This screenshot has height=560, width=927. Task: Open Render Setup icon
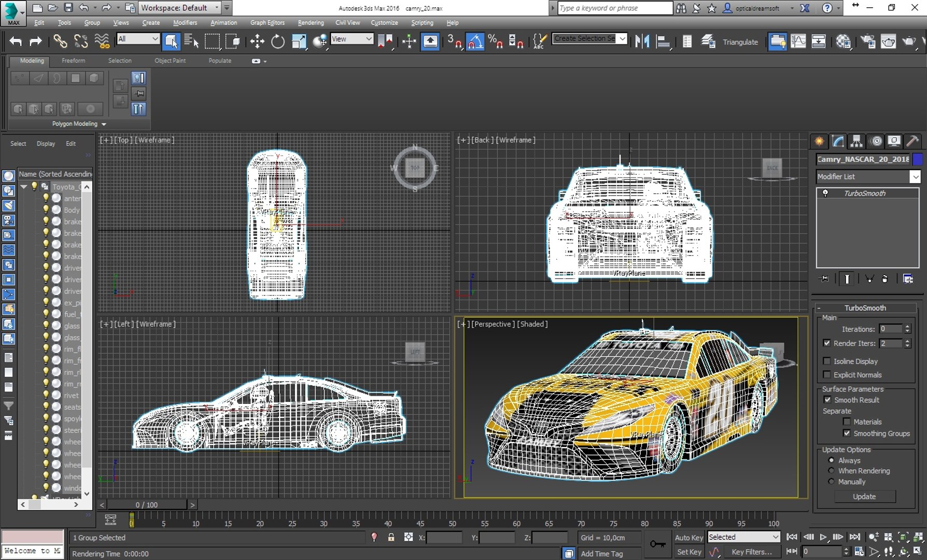click(868, 41)
